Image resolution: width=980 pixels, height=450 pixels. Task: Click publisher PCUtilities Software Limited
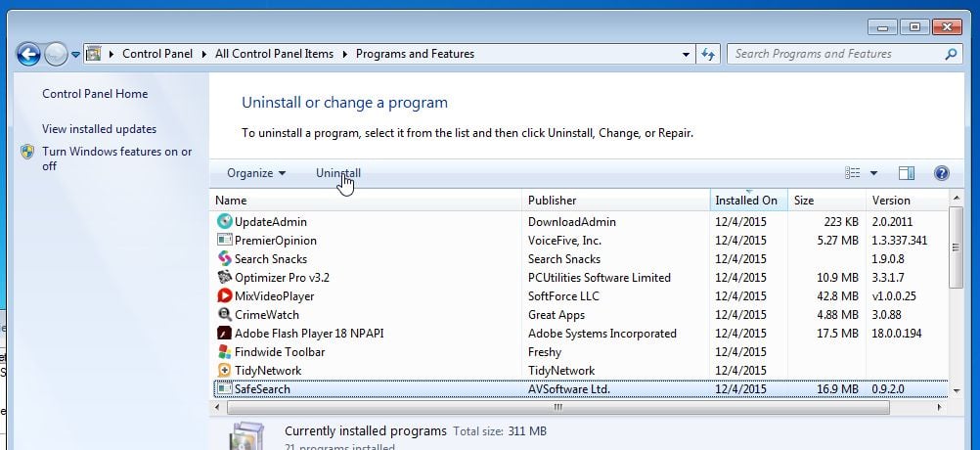[x=600, y=278]
